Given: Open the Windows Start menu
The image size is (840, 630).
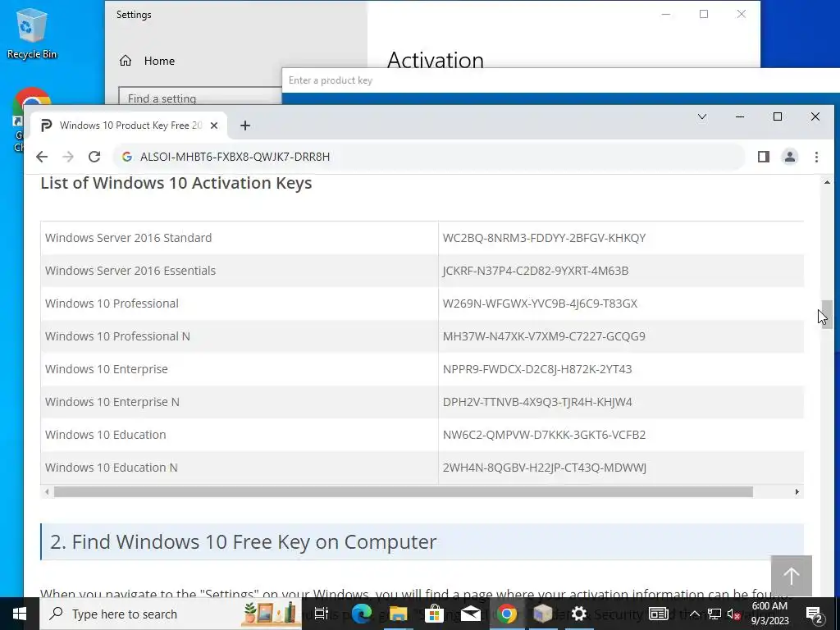Looking at the screenshot, I should tap(20, 614).
